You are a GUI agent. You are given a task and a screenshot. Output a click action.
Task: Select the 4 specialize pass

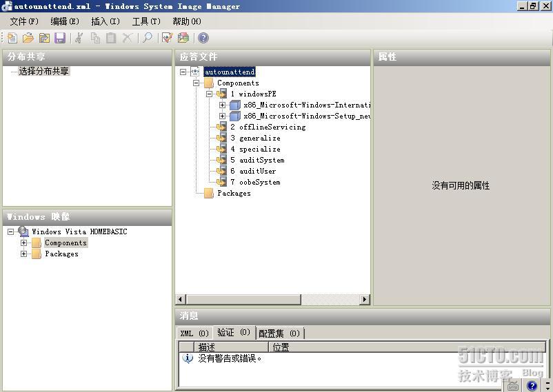(255, 149)
